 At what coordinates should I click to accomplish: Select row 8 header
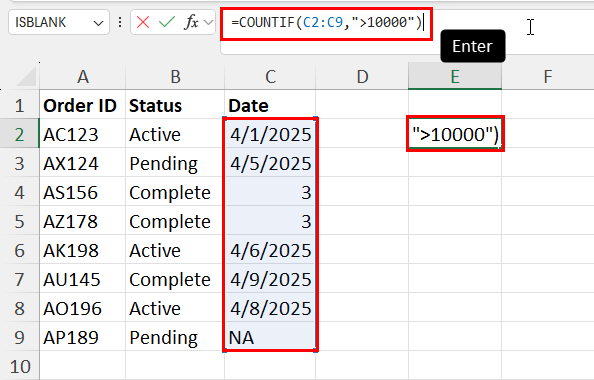point(20,308)
